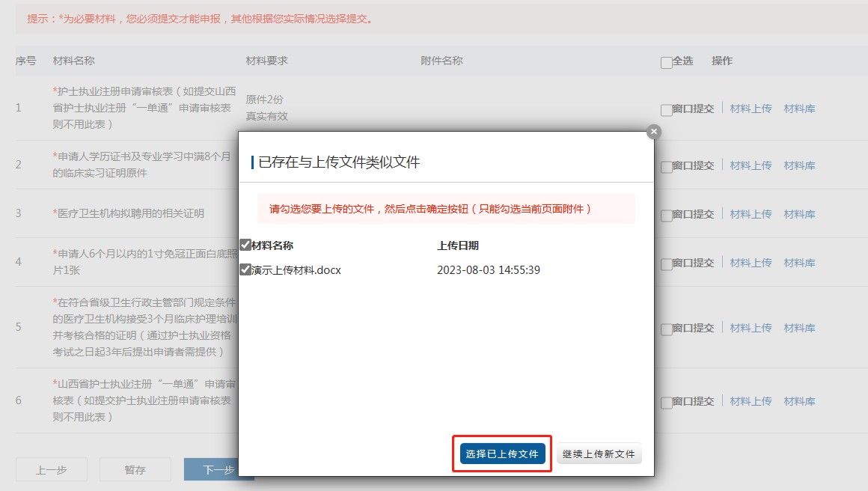This screenshot has height=491, width=868.
Task: Open 材料库 link in row 5
Action: pos(799,328)
